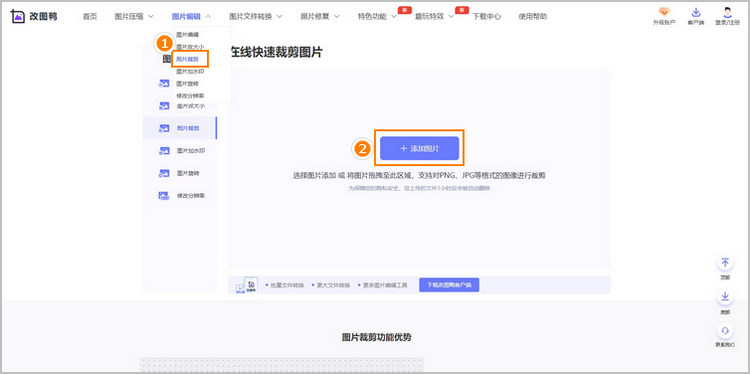Open 使用帮助 in the navigation bar
The height and width of the screenshot is (374, 750).
coord(533,16)
